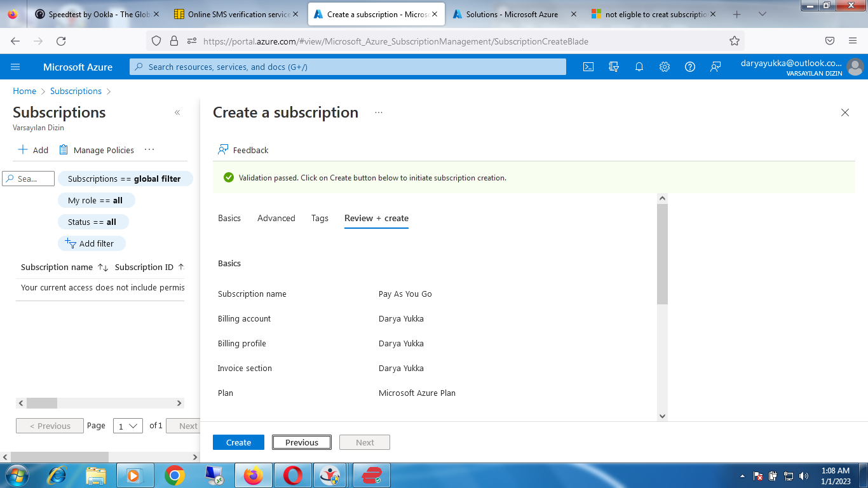Open the page number dropdown
868x488 pixels.
click(x=128, y=426)
